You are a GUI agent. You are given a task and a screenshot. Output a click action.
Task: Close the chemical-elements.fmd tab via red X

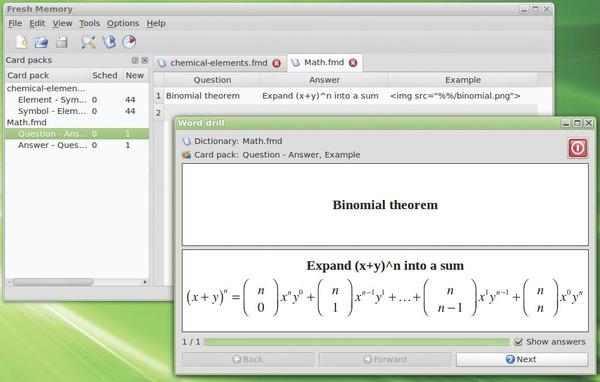tap(276, 63)
